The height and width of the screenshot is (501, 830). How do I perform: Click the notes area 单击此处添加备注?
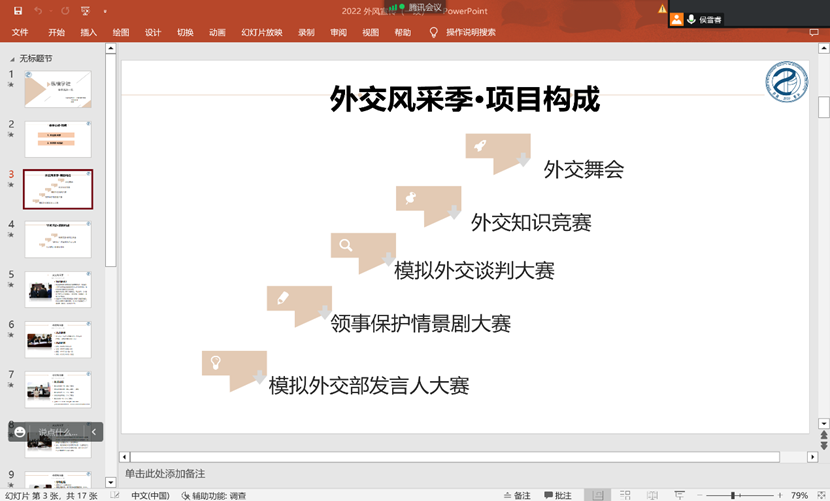click(165, 473)
